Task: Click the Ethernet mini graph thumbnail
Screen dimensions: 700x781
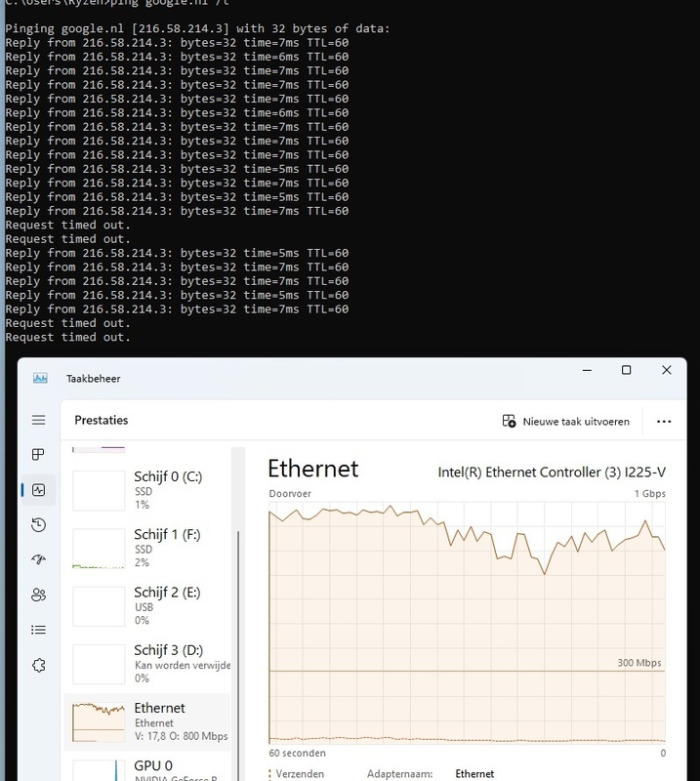Action: point(99,721)
